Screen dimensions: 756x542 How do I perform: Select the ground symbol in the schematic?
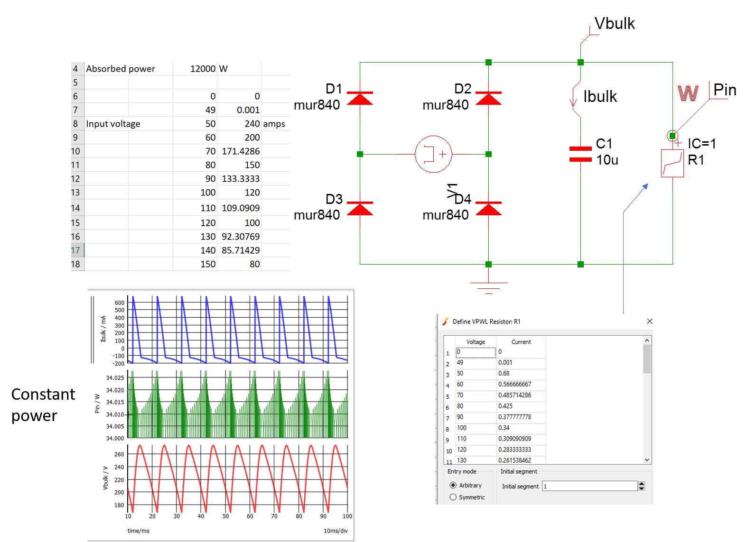488,287
